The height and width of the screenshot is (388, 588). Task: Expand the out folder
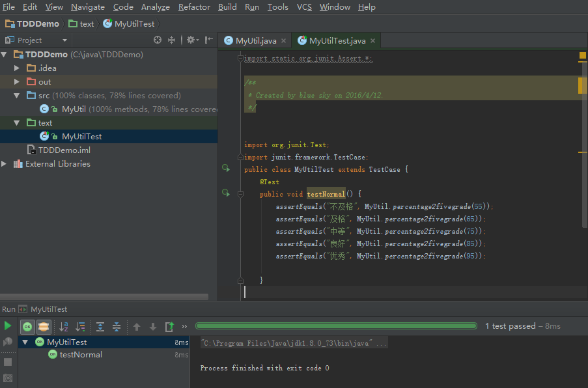(x=17, y=82)
